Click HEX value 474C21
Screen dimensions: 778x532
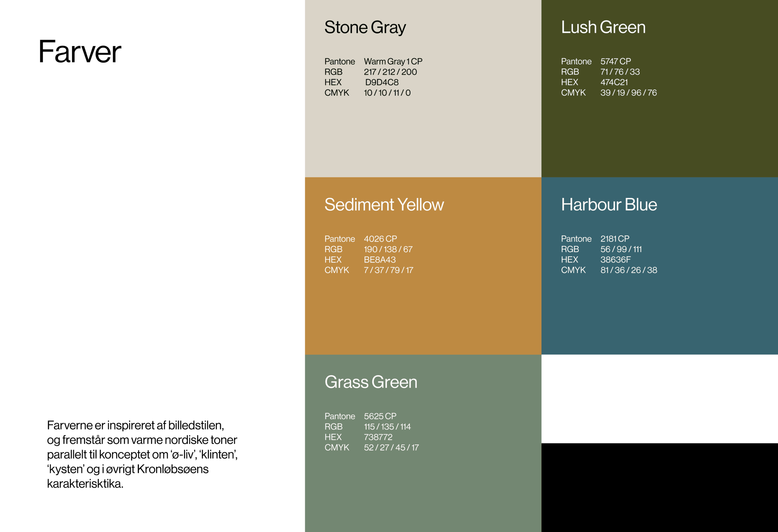coord(614,82)
